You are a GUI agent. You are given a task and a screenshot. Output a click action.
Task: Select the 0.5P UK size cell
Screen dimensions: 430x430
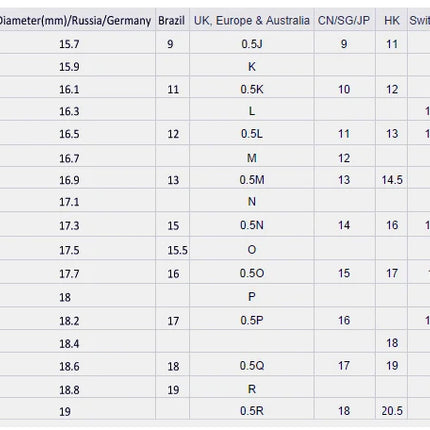(252, 320)
